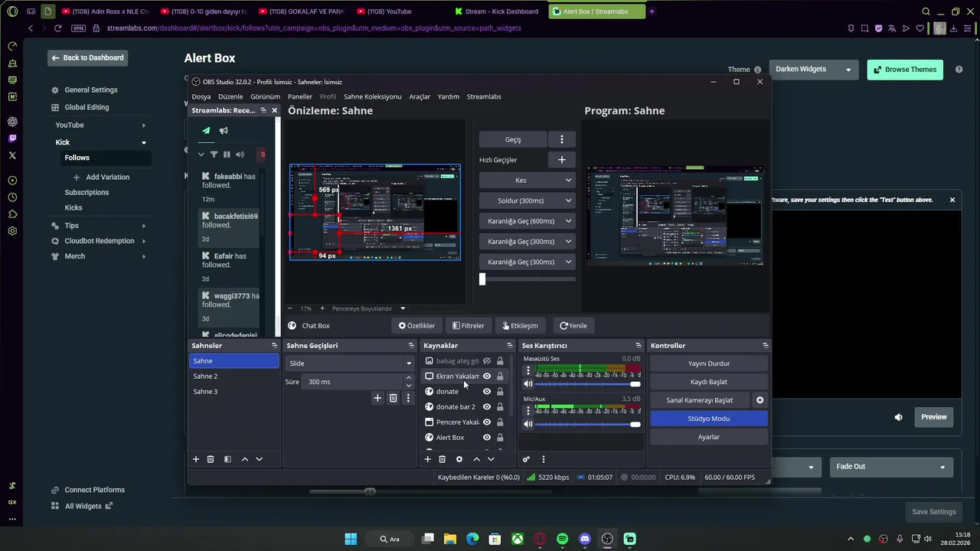Open Twitch icon in Opera sidebar

click(x=12, y=139)
